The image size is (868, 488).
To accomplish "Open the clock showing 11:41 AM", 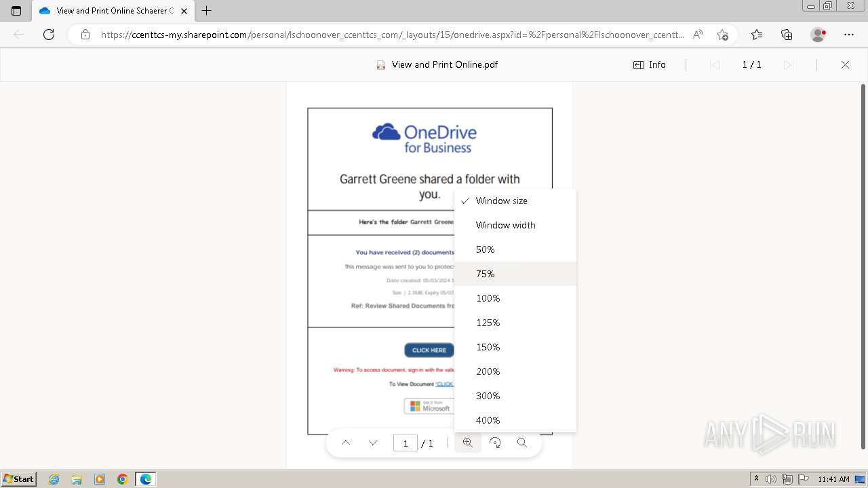I will click(833, 479).
